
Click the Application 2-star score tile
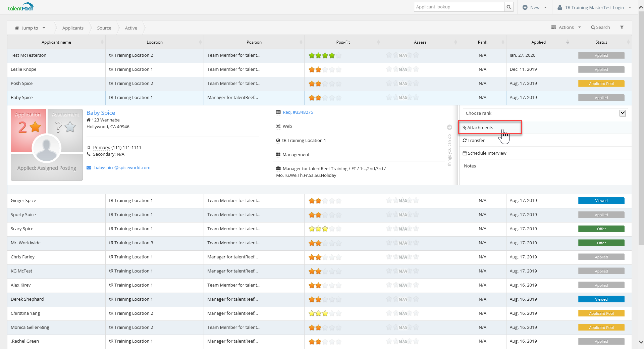point(28,128)
